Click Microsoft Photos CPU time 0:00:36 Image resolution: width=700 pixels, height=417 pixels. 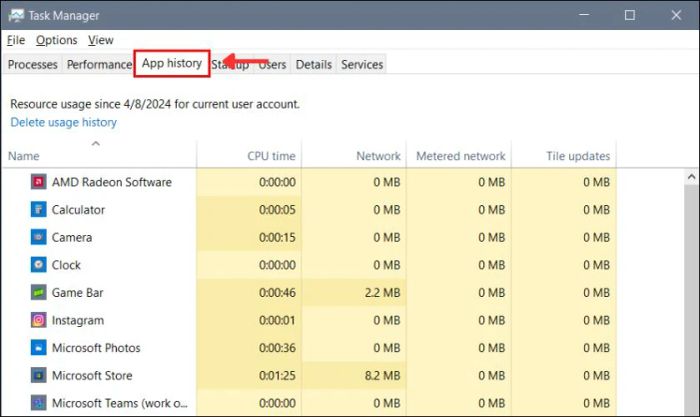point(277,348)
